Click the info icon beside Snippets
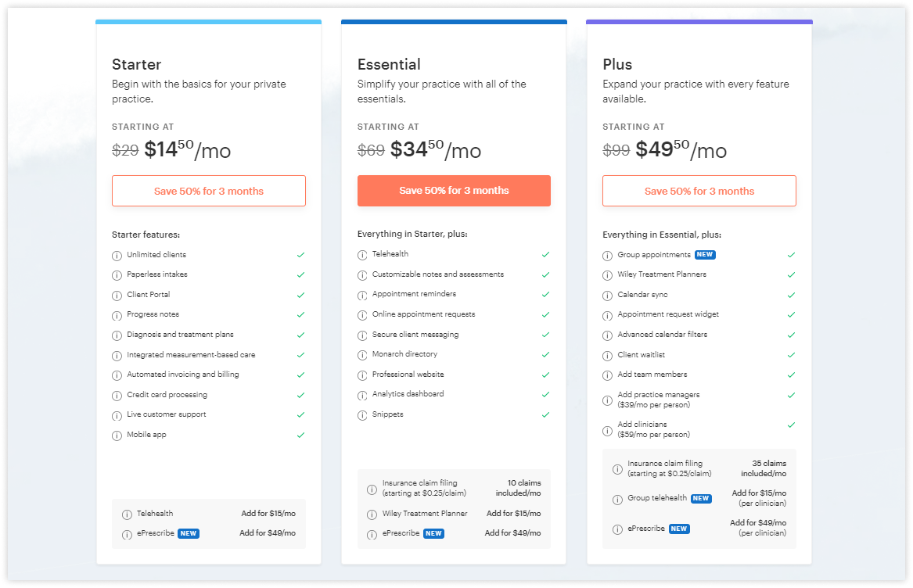 (362, 416)
